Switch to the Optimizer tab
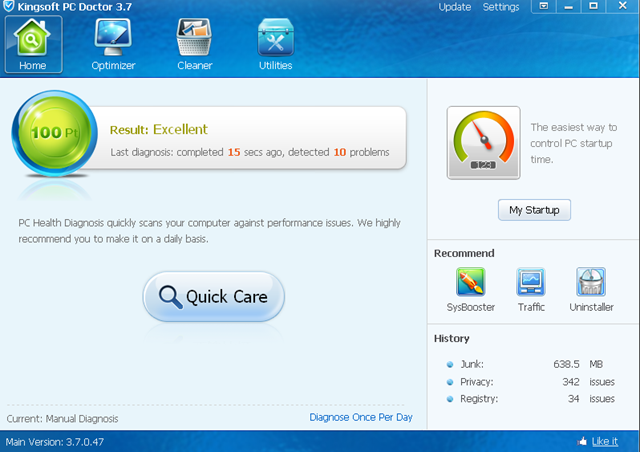 click(x=113, y=45)
